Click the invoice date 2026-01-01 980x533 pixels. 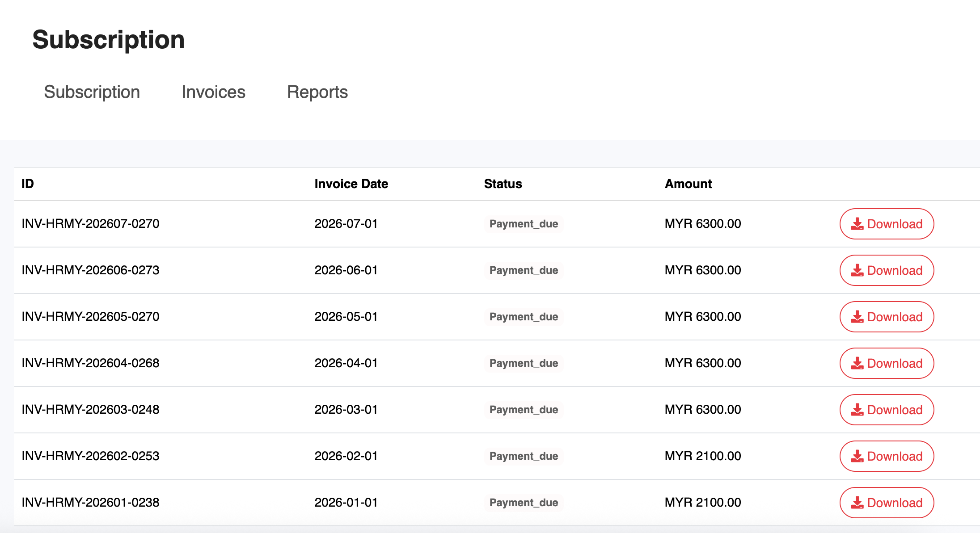click(x=346, y=503)
